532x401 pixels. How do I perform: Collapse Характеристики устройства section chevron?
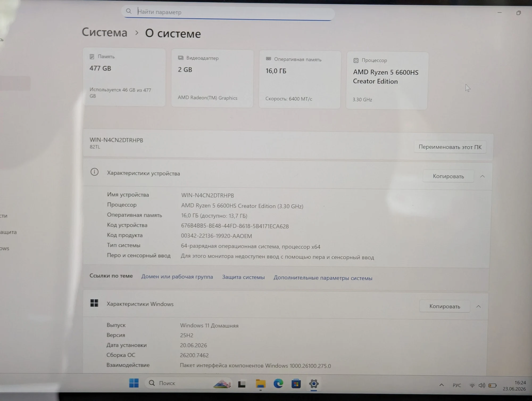(482, 177)
